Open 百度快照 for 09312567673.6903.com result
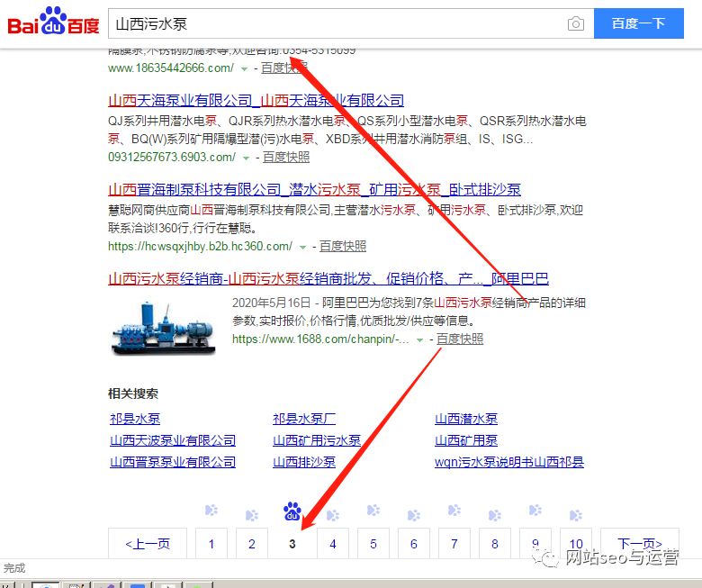The image size is (702, 588). pos(286,158)
